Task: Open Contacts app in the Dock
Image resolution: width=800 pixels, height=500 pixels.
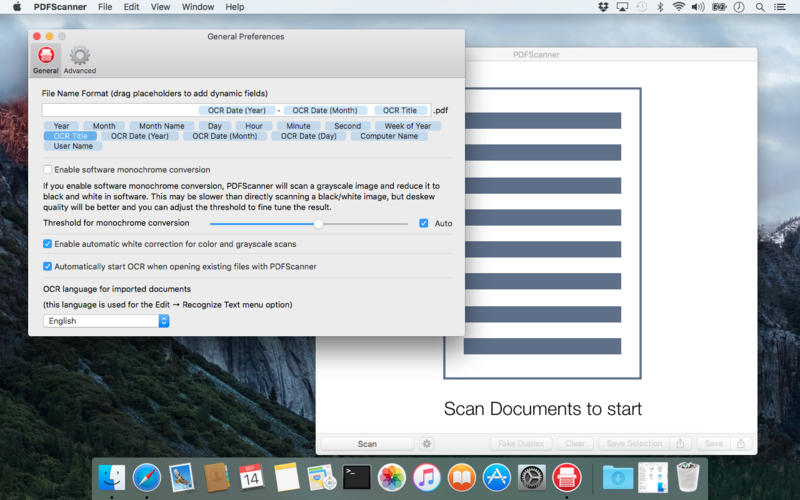Action: pos(216,478)
